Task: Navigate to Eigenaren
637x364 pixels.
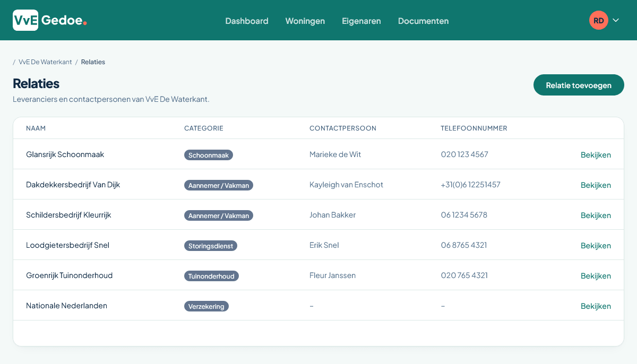Action: [361, 21]
